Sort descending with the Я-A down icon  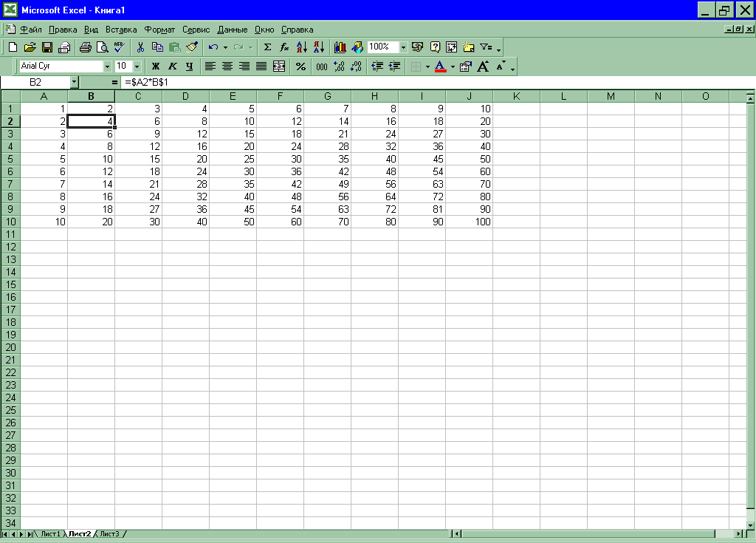point(319,47)
